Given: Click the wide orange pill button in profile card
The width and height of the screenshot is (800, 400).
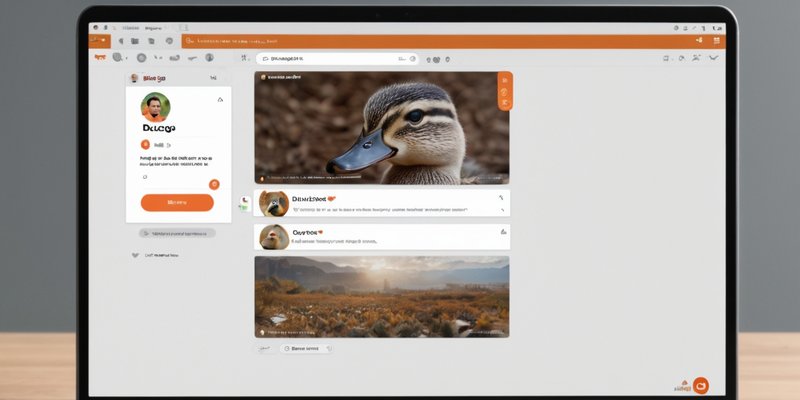Looking at the screenshot, I should tap(177, 203).
